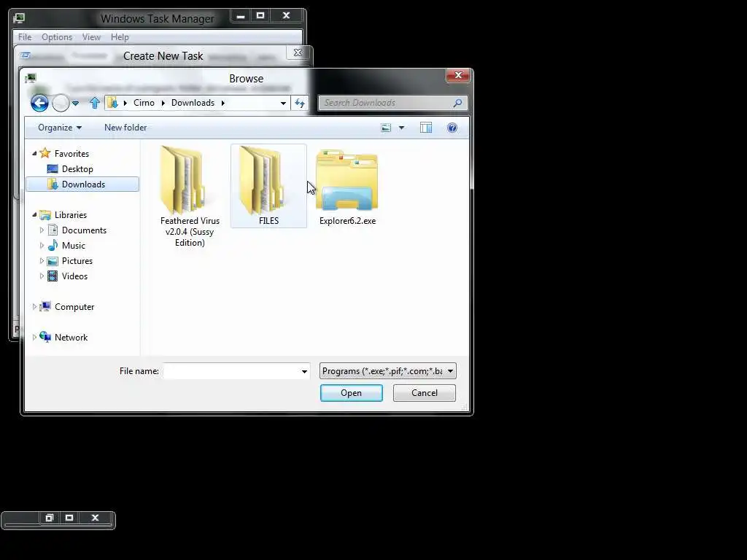Select Network in the navigation pane
Image resolution: width=747 pixels, height=560 pixels.
click(x=71, y=337)
